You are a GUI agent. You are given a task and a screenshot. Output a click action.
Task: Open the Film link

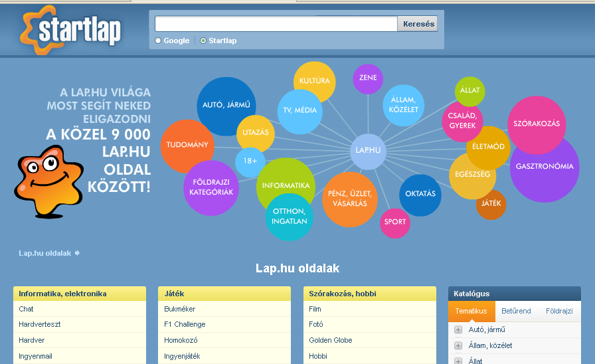(x=315, y=309)
